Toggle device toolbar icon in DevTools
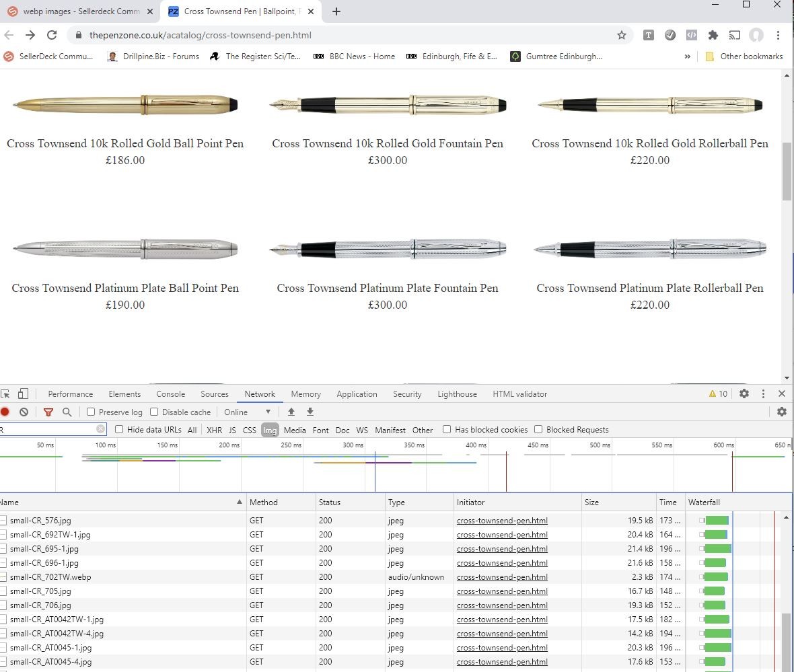794x672 pixels. tap(23, 394)
